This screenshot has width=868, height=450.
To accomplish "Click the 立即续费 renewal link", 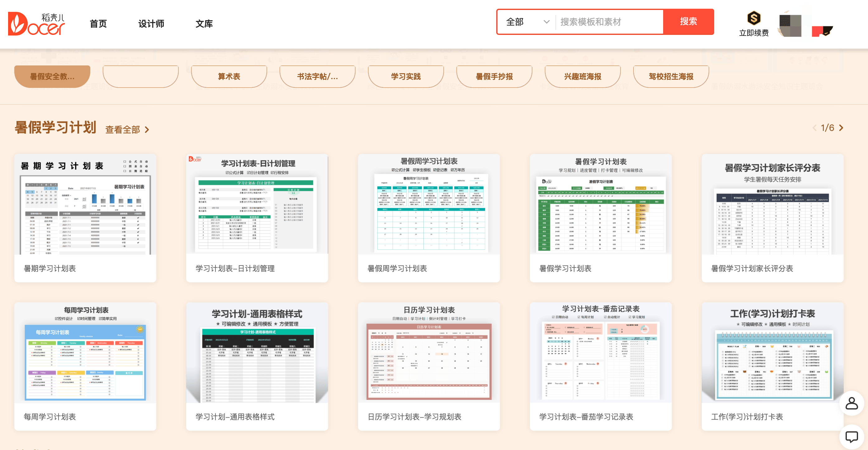I will [x=754, y=33].
